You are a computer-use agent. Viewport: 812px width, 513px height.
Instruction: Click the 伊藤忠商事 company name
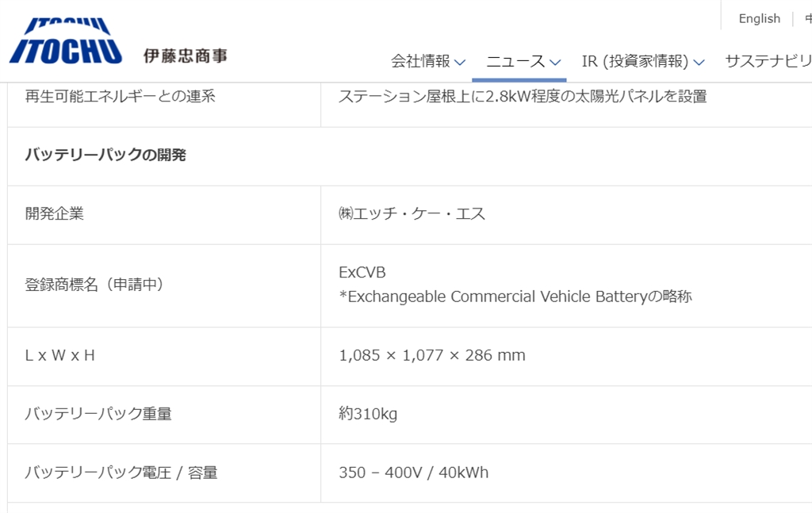click(186, 56)
